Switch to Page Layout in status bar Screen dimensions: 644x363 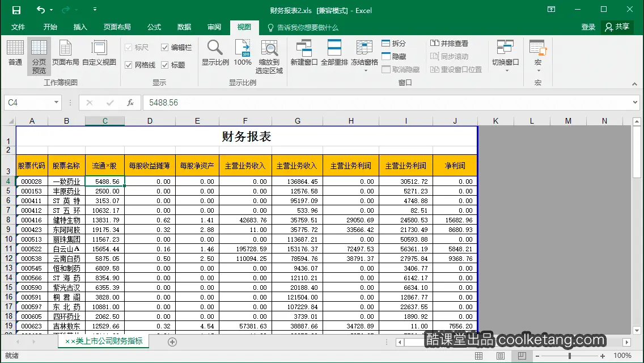point(500,356)
